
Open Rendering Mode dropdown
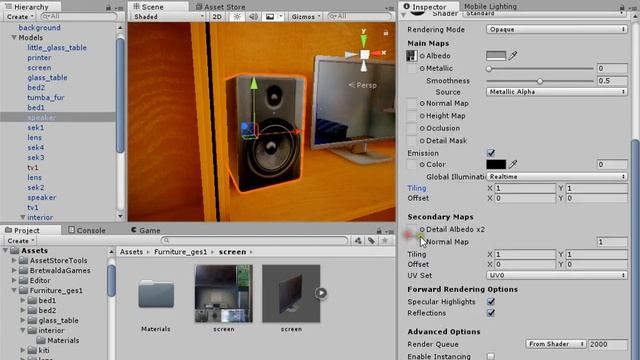(557, 29)
